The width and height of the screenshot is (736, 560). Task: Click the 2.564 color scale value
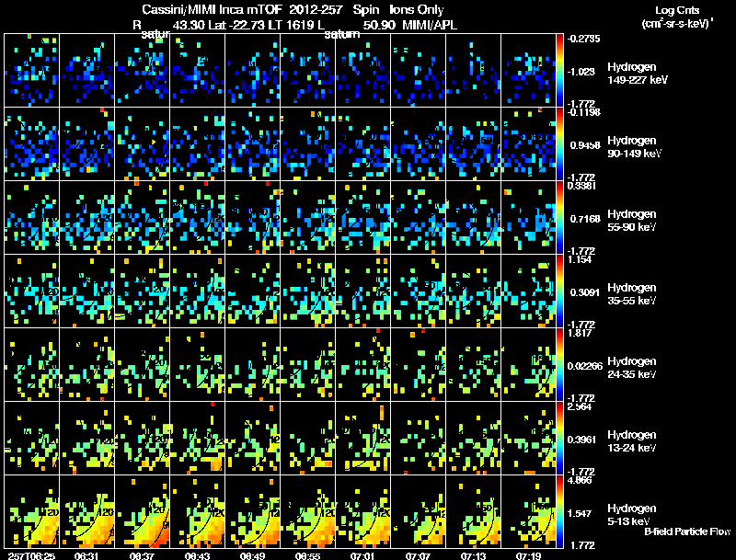(x=580, y=406)
